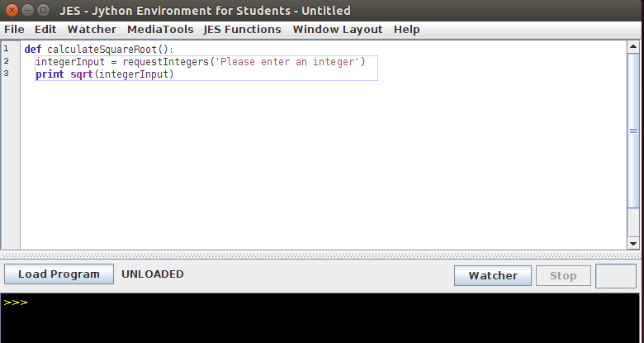This screenshot has height=343, width=644.
Task: Open the Window Layout menu
Action: tap(338, 29)
